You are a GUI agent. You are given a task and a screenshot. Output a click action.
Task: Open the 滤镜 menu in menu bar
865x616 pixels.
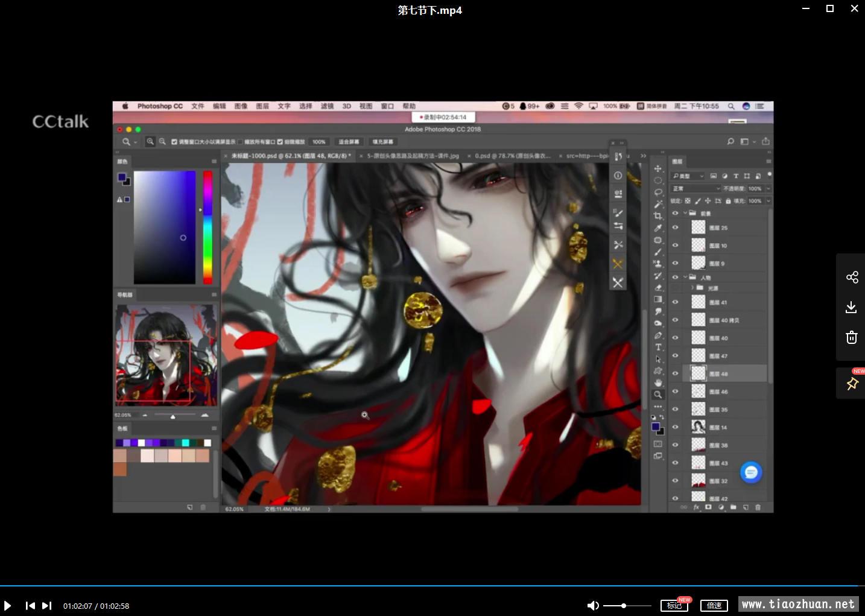click(327, 106)
